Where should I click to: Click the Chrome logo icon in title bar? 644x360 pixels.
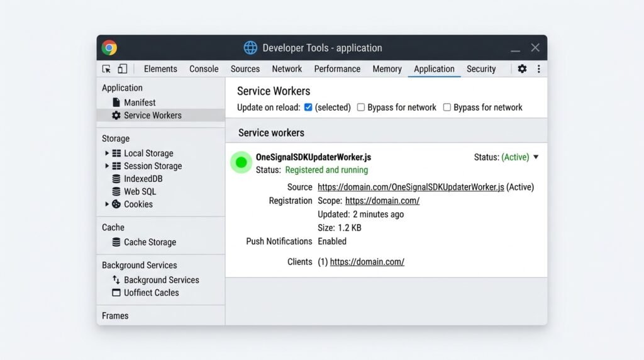109,48
